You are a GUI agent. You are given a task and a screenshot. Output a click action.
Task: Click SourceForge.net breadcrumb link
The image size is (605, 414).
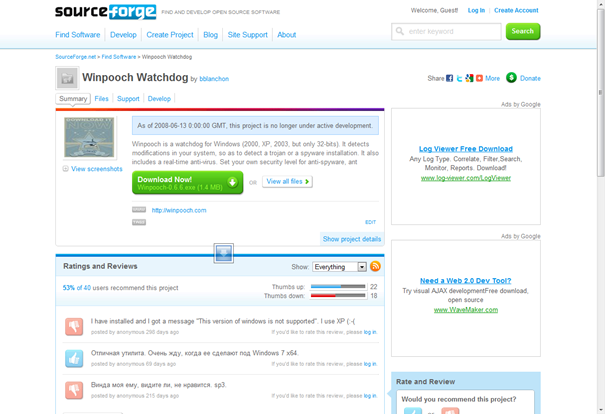(76, 57)
